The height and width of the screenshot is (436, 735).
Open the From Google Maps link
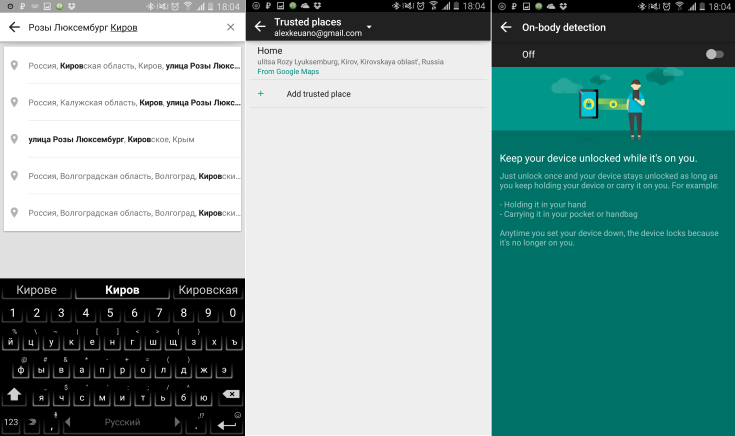click(288, 71)
